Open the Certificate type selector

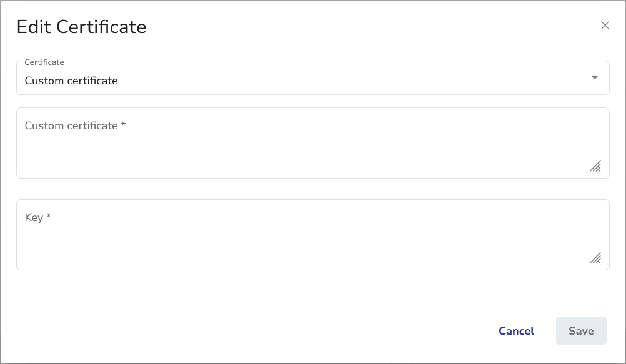[x=312, y=78]
